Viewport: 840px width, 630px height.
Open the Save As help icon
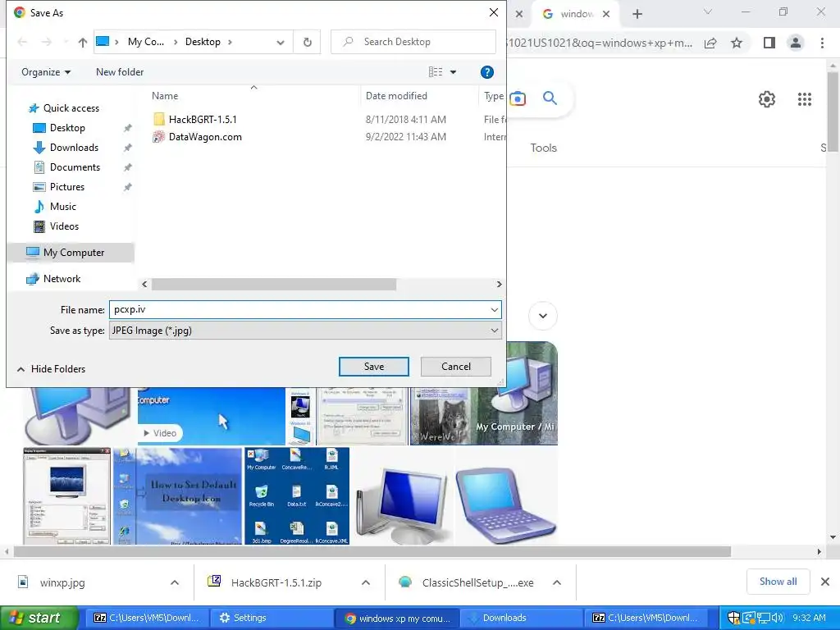pos(486,72)
